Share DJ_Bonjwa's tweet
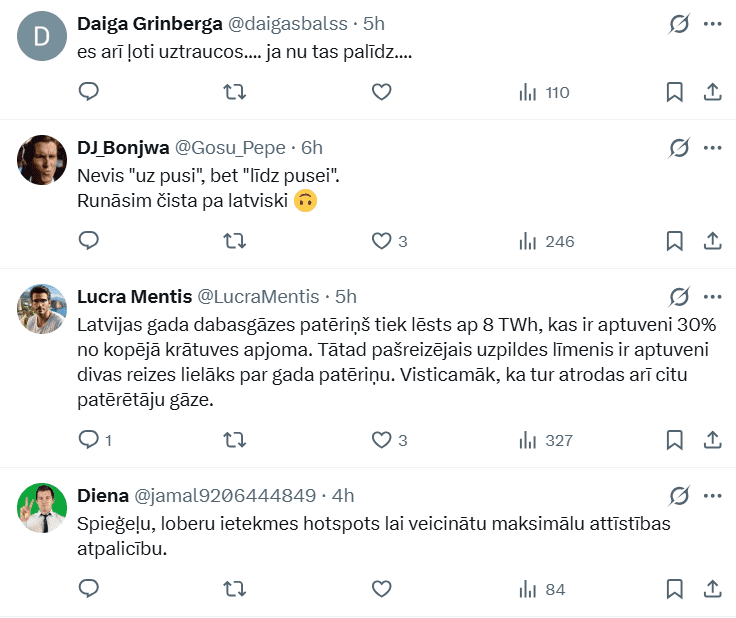 point(713,241)
